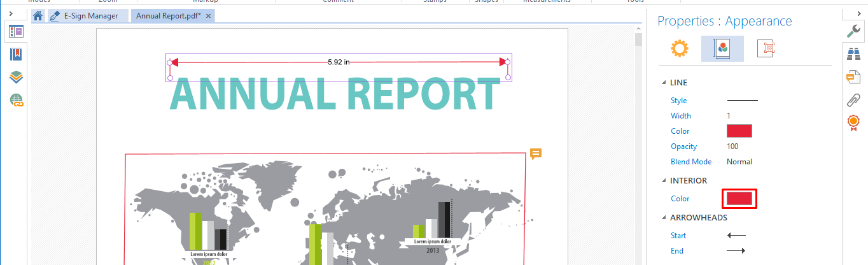
Task: Open the links panel with globe icon
Action: pyautogui.click(x=16, y=100)
